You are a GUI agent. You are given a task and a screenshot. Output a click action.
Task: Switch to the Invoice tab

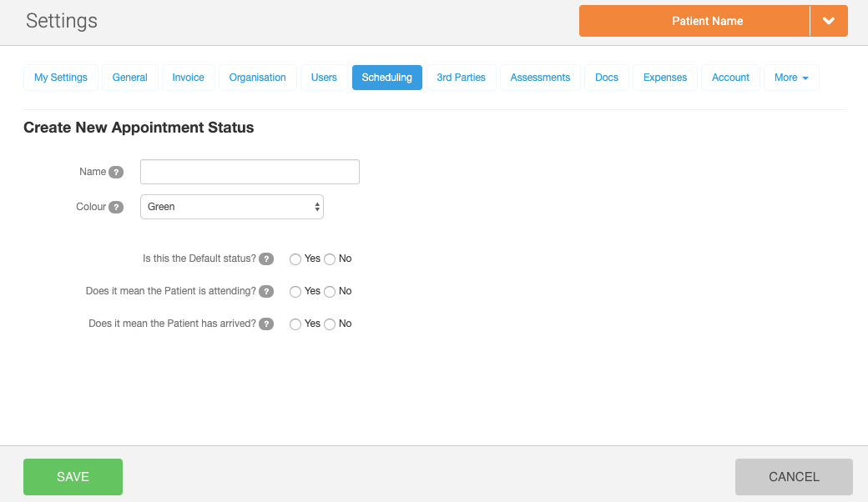pos(188,78)
